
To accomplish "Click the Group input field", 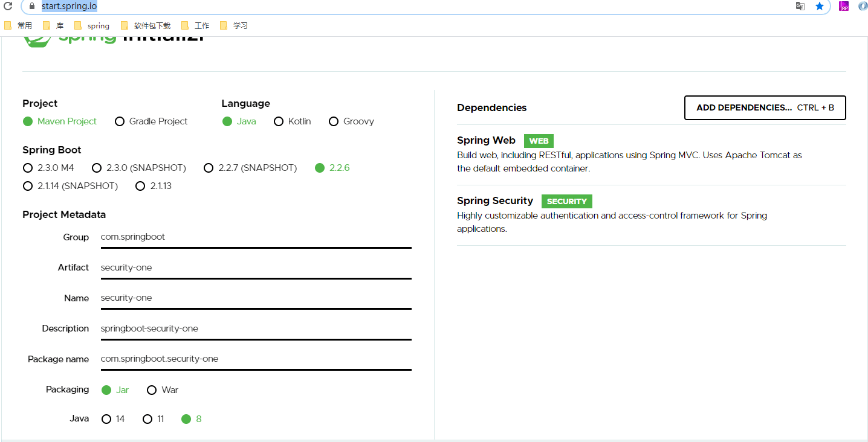I will 256,237.
